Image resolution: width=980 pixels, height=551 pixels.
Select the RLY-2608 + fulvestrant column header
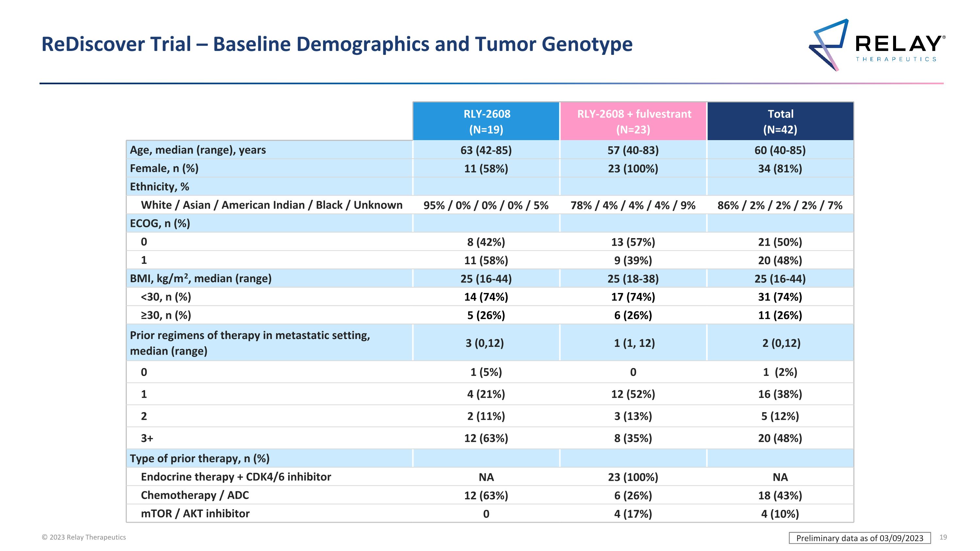(633, 121)
